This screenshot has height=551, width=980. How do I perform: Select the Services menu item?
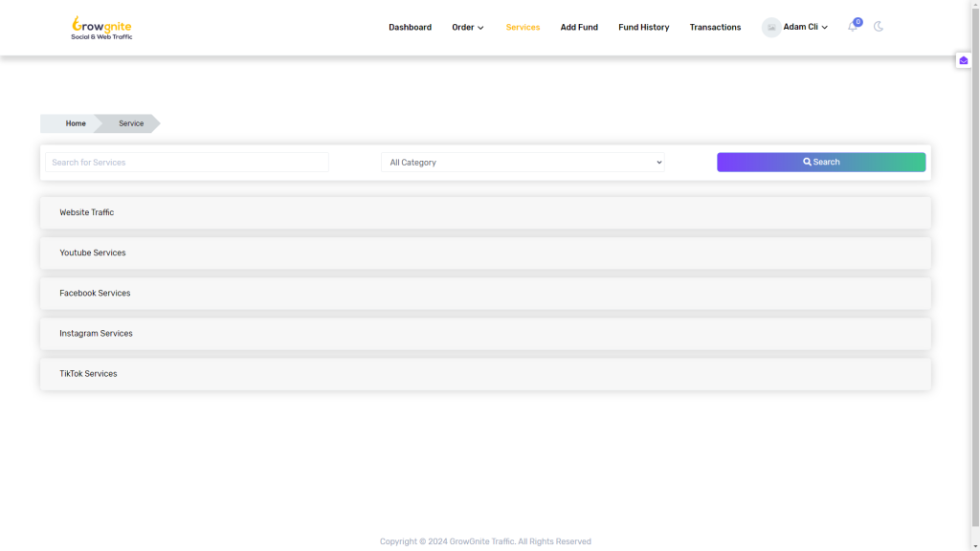coord(523,28)
